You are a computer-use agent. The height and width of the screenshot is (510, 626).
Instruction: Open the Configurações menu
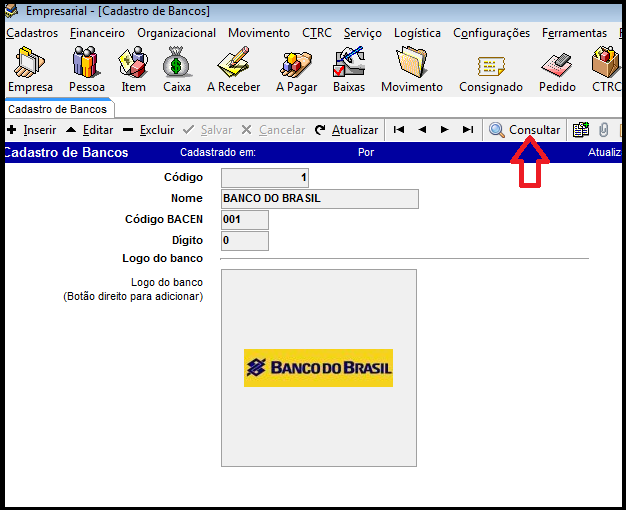(491, 33)
